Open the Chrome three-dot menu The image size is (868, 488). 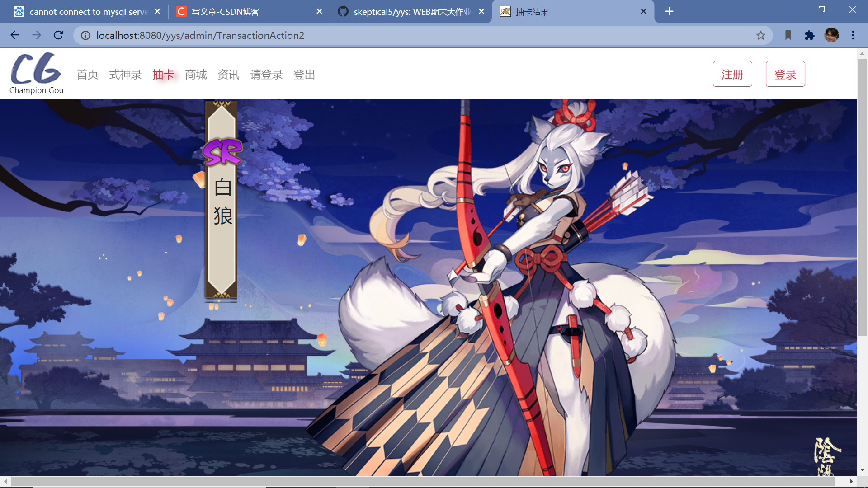point(853,35)
